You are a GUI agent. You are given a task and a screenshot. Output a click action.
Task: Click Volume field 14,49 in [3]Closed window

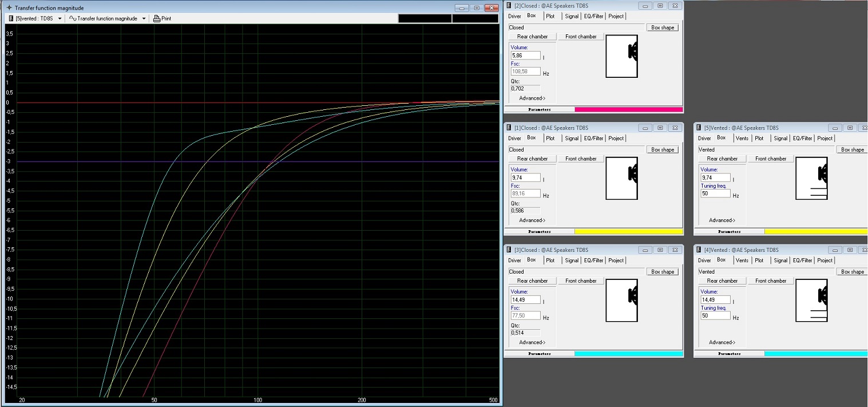pyautogui.click(x=525, y=299)
